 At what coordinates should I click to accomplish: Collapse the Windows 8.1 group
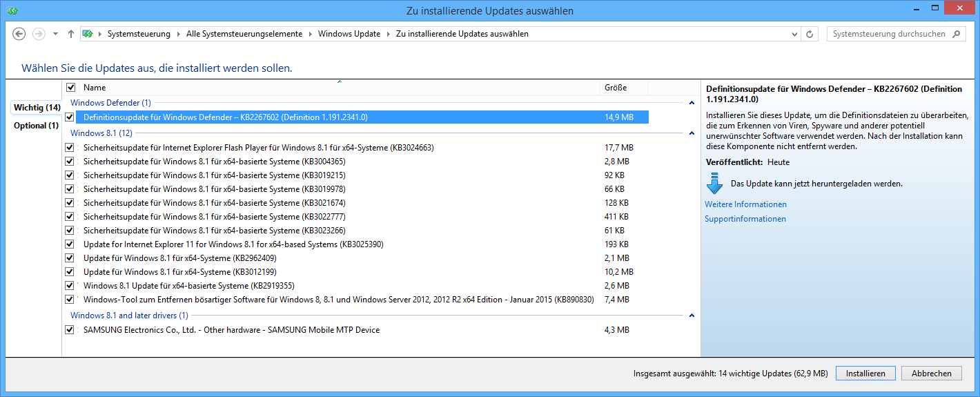pos(692,133)
